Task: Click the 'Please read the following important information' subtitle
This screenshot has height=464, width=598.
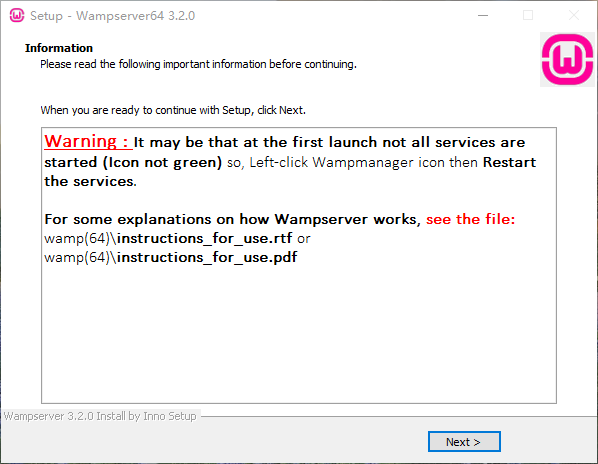Action: click(x=198, y=64)
